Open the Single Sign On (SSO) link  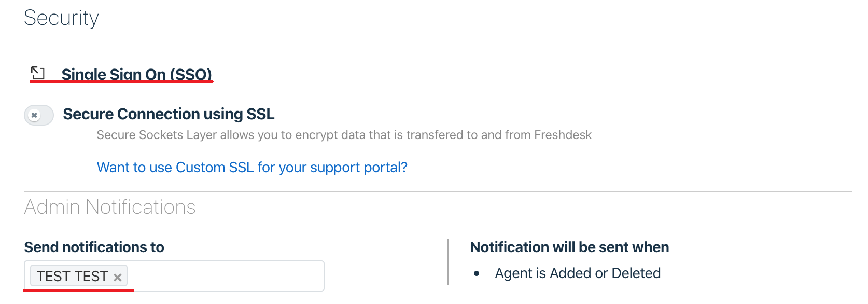(137, 74)
